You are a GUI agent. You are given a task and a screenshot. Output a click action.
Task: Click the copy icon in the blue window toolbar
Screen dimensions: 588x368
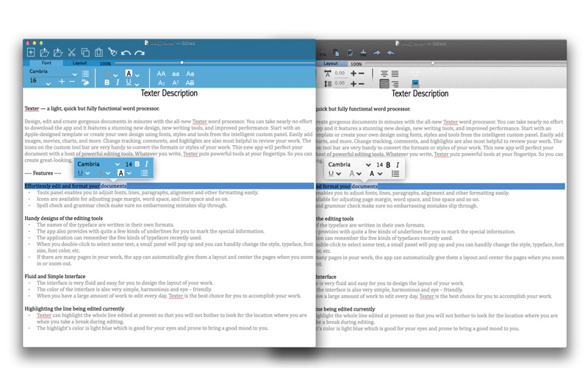pyautogui.click(x=85, y=52)
